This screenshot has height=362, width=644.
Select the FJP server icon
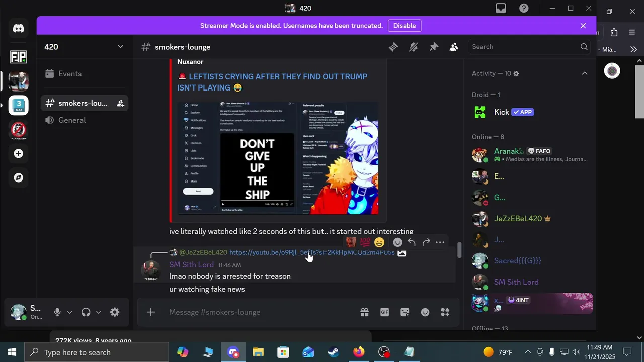point(19,57)
